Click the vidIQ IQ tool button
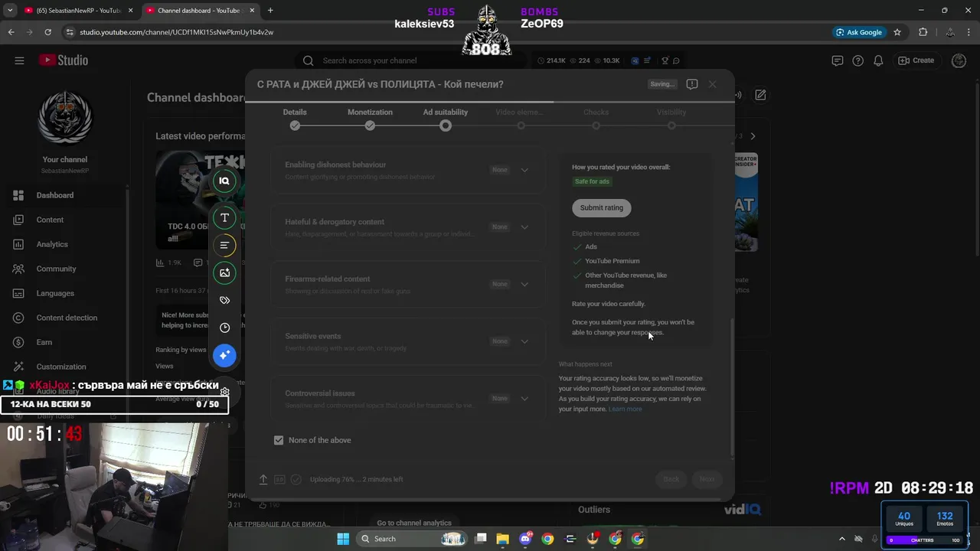Screen dimensions: 980x551 coord(224,181)
